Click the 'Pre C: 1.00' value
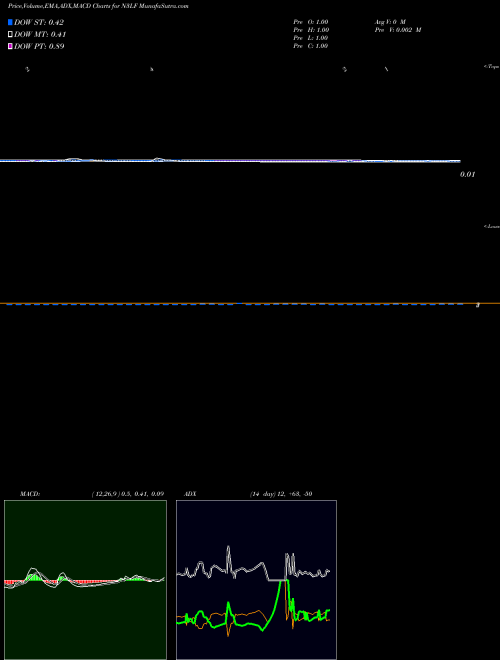The width and height of the screenshot is (500, 660). click(311, 46)
